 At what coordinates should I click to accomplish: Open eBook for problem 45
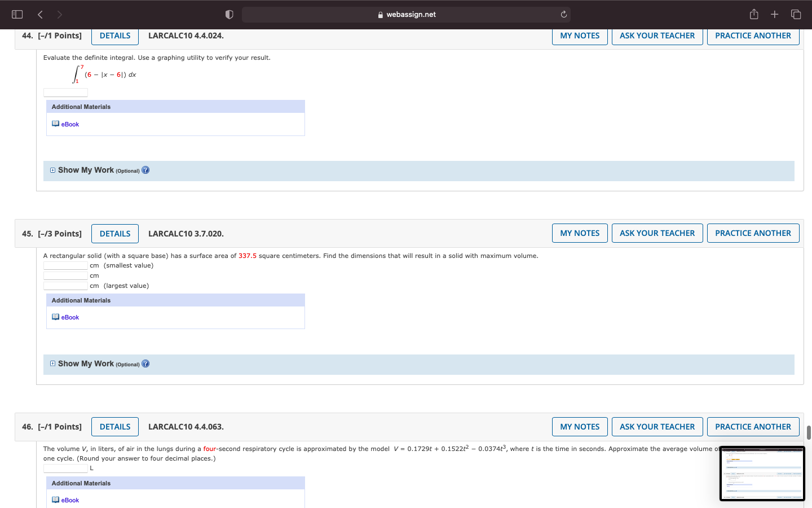pyautogui.click(x=69, y=317)
